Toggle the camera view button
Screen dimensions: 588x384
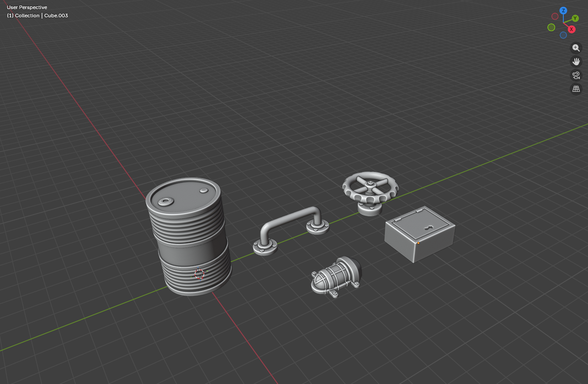click(x=576, y=75)
